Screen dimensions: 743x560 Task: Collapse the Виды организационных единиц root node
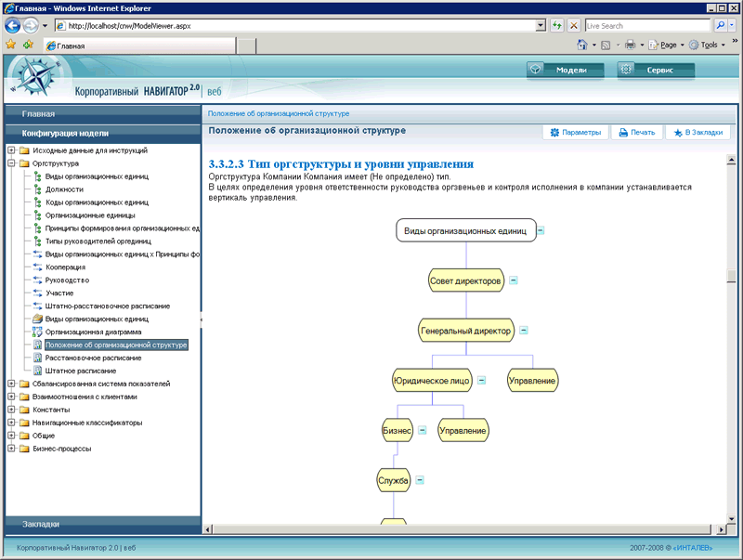[x=541, y=230]
